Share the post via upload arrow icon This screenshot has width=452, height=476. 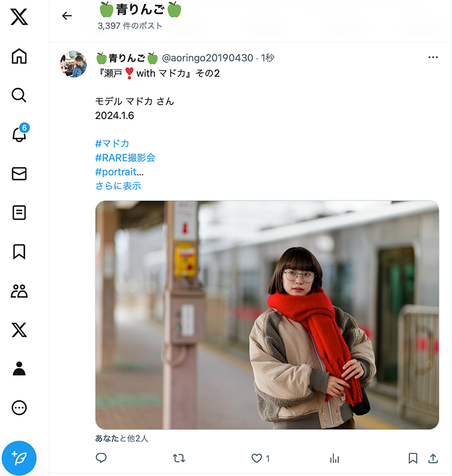point(433,458)
